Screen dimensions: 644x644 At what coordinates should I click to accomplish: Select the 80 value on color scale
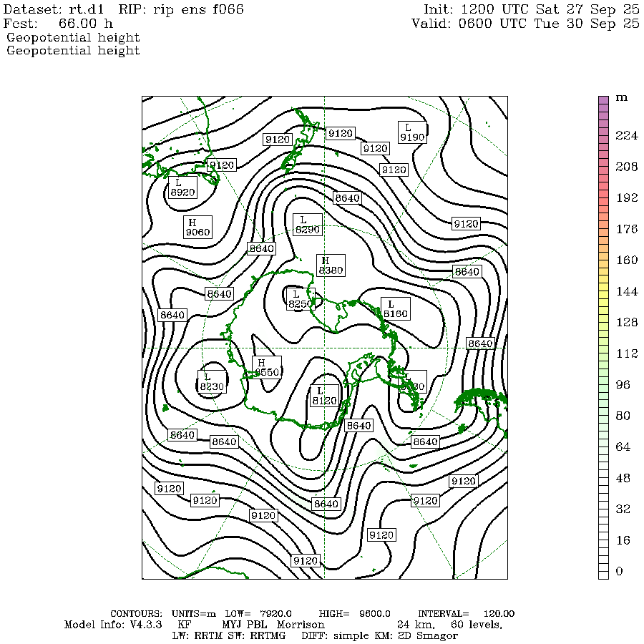tap(623, 416)
